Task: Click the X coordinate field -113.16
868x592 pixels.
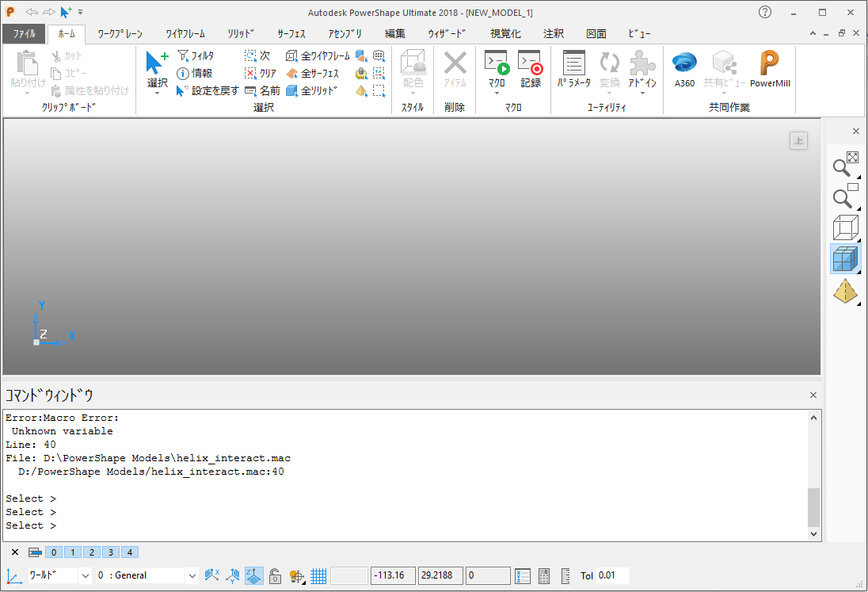Action: point(393,576)
